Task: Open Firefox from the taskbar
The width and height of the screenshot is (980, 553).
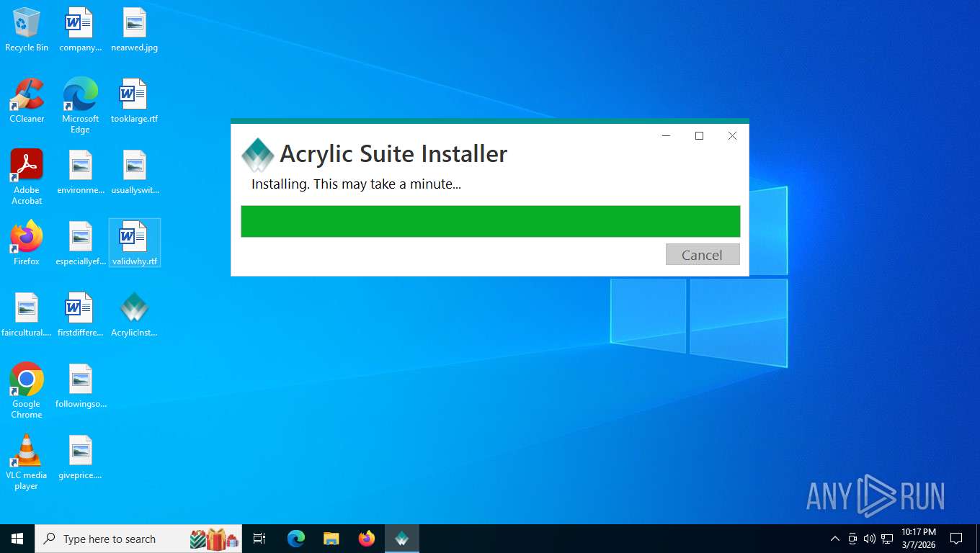Action: point(367,539)
